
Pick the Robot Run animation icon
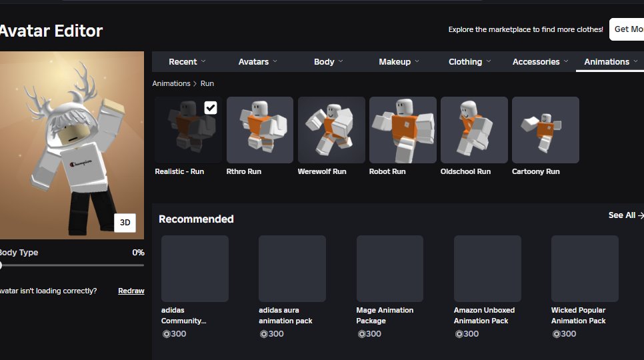(403, 130)
